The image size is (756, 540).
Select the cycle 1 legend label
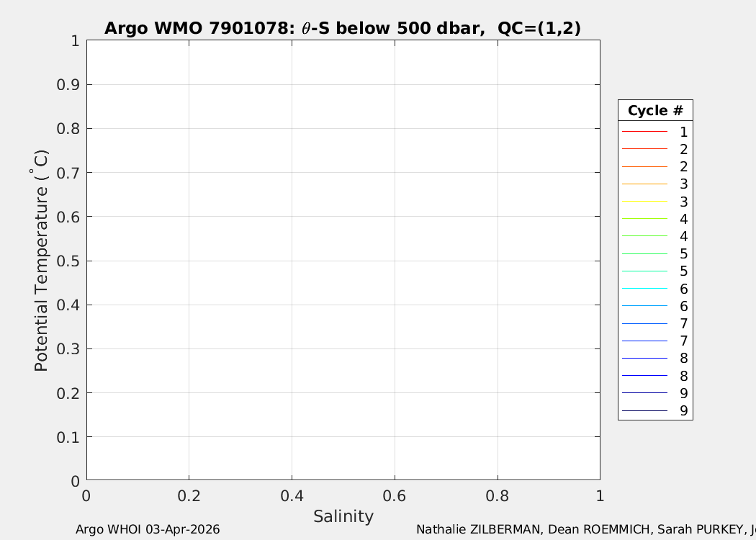pos(683,132)
